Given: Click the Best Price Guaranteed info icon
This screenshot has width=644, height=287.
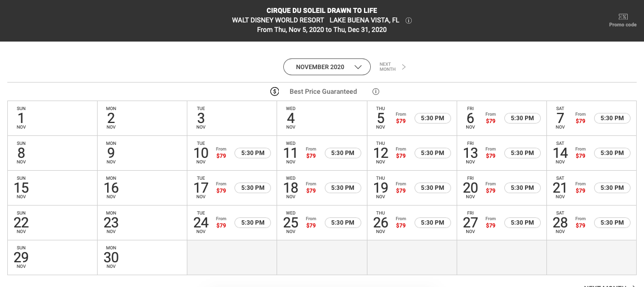Looking at the screenshot, I should pyautogui.click(x=375, y=92).
